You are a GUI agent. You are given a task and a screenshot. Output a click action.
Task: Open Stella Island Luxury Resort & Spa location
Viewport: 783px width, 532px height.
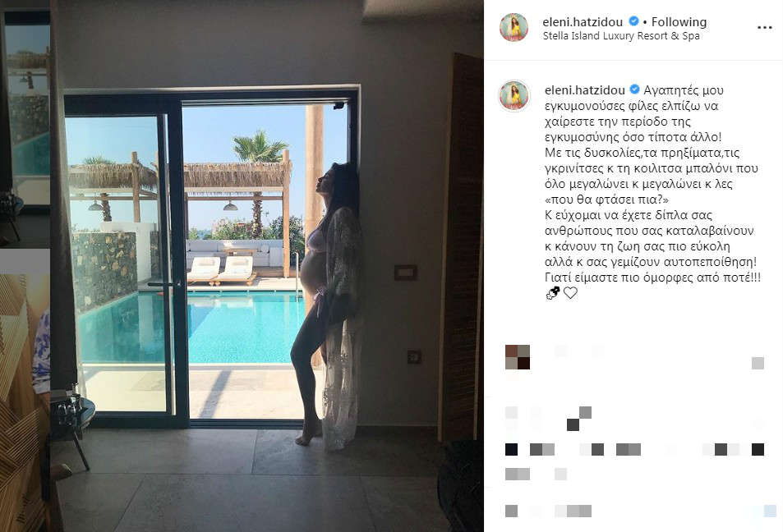[620, 36]
